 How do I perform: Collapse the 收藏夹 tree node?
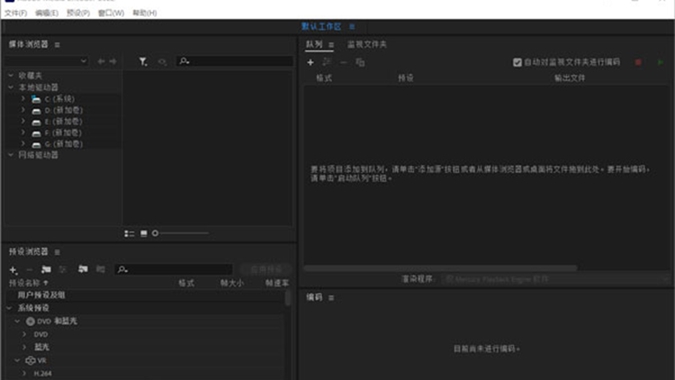[11, 75]
